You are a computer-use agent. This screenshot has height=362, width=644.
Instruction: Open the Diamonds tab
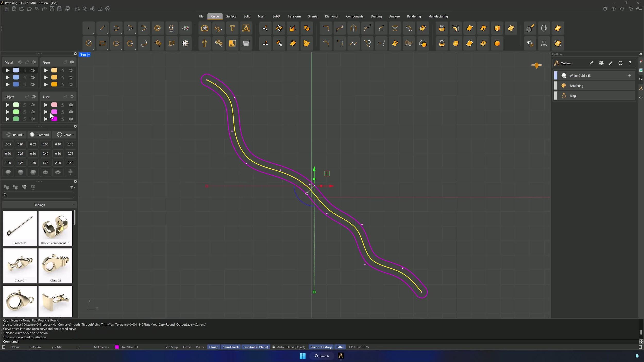[x=332, y=16]
